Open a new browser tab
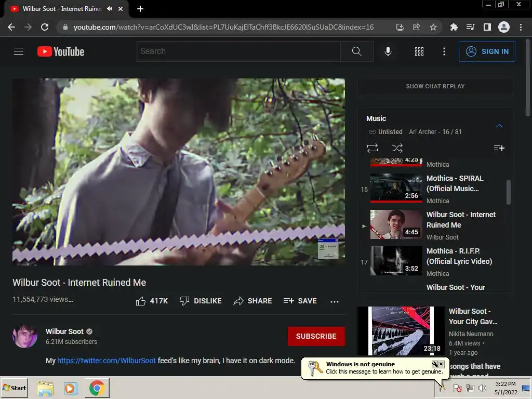Viewport: 532px width, 399px height. [x=140, y=9]
